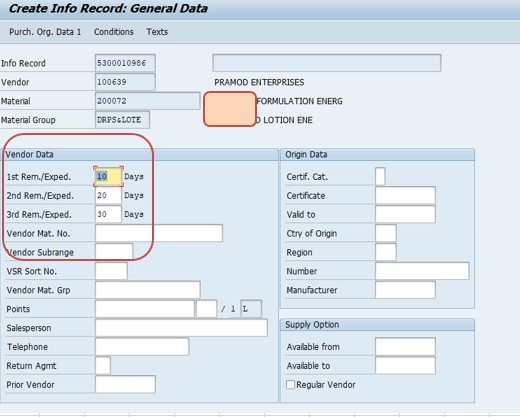The width and height of the screenshot is (520, 417).
Task: Tick the Regular Vendor checkbox
Action: 290,385
